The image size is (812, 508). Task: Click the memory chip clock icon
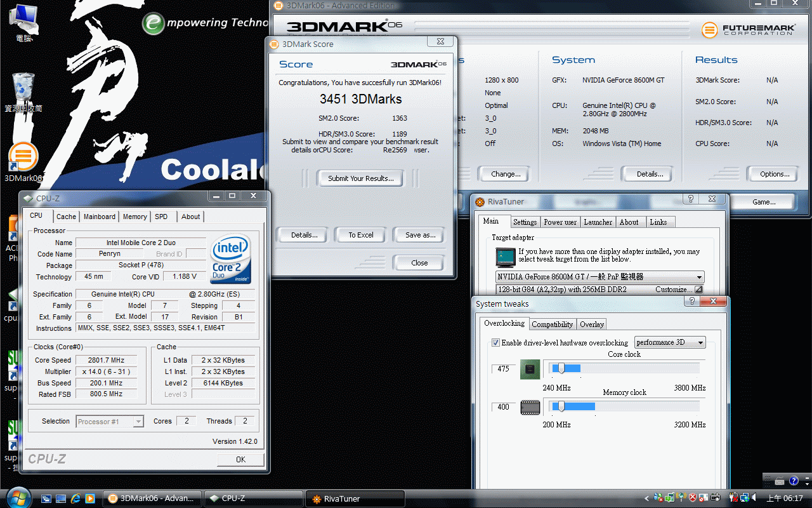point(530,407)
